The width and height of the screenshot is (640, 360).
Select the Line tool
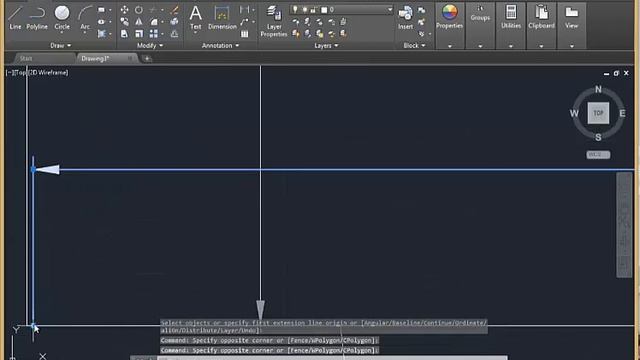15,17
